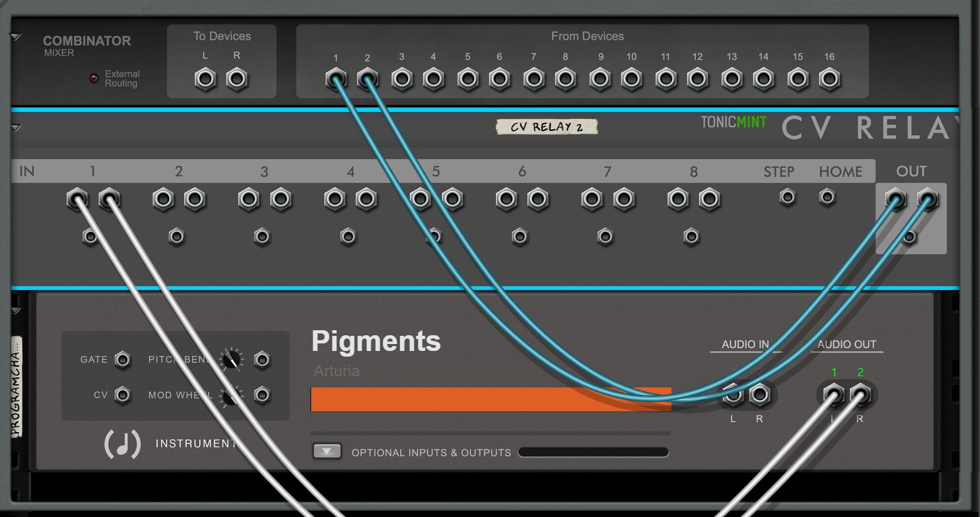The height and width of the screenshot is (517, 980).
Task: Click the To Devices L jack on Combinator
Action: coord(205,79)
